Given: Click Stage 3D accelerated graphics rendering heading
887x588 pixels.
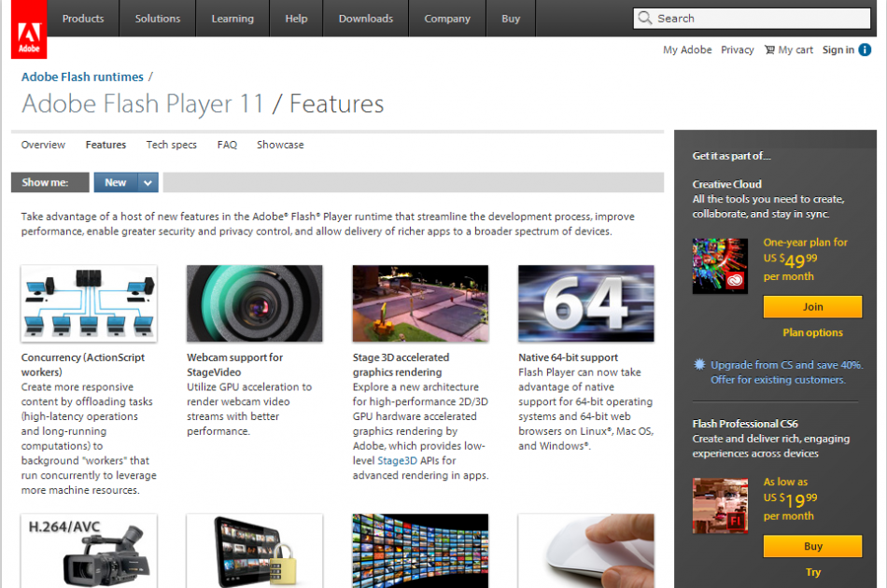Looking at the screenshot, I should (x=401, y=365).
